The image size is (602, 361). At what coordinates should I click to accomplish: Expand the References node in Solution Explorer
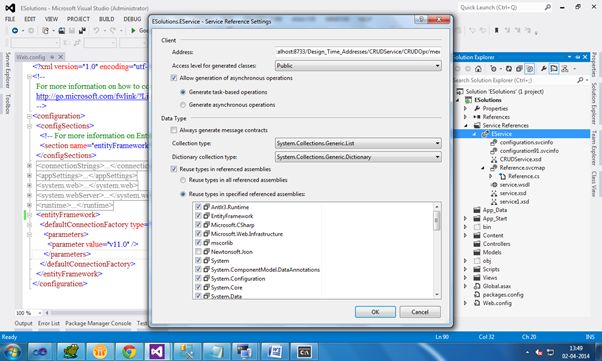click(x=465, y=117)
